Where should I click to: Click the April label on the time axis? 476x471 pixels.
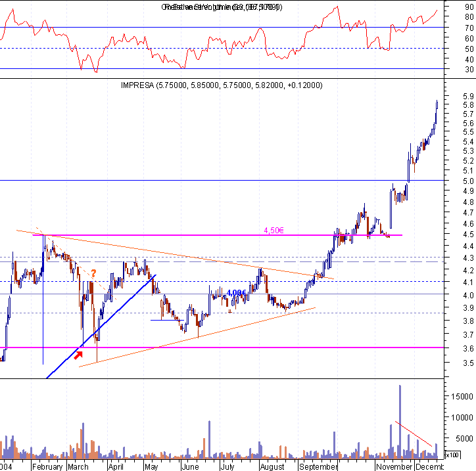tap(116, 466)
